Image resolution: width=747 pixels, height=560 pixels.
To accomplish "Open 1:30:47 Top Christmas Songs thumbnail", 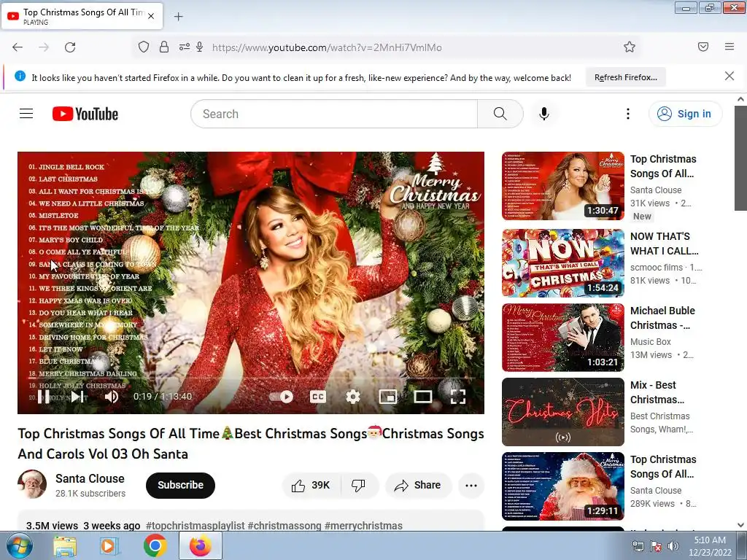I will pos(563,186).
